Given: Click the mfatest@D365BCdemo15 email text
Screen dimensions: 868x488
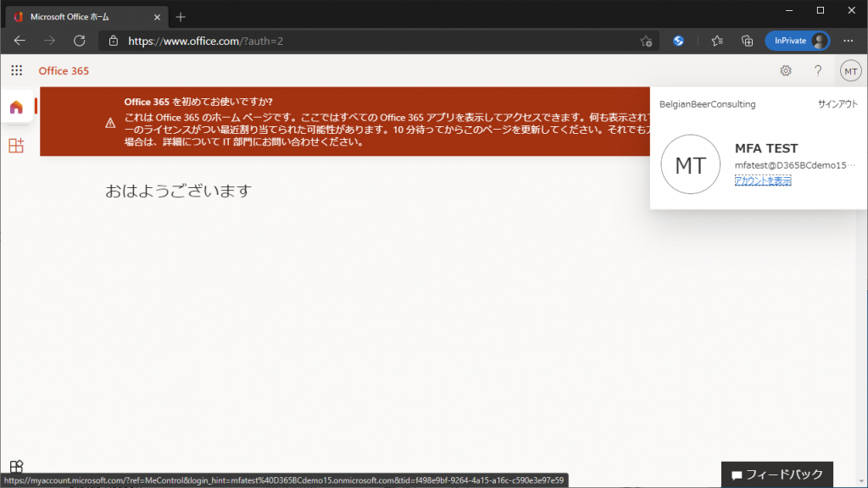Looking at the screenshot, I should [x=794, y=165].
